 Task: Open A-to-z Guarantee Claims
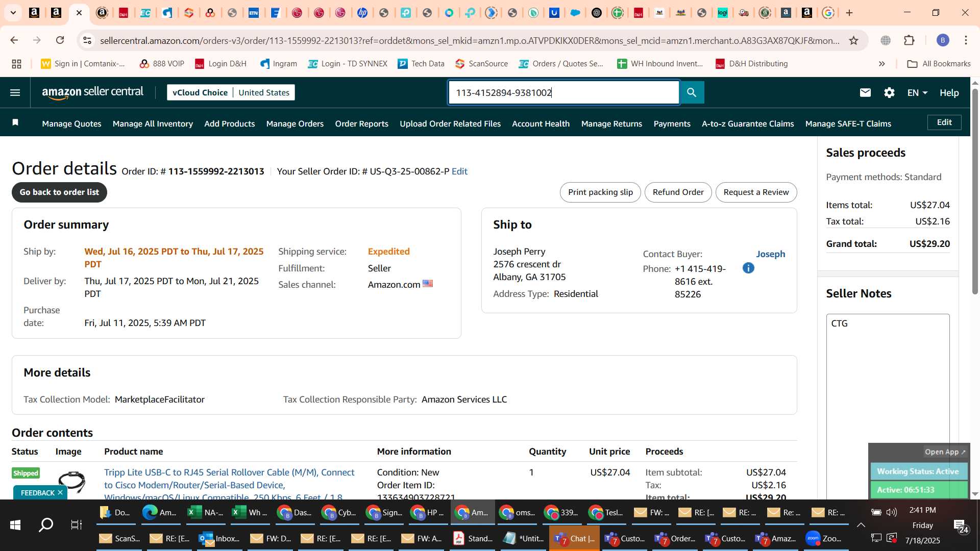coord(748,123)
